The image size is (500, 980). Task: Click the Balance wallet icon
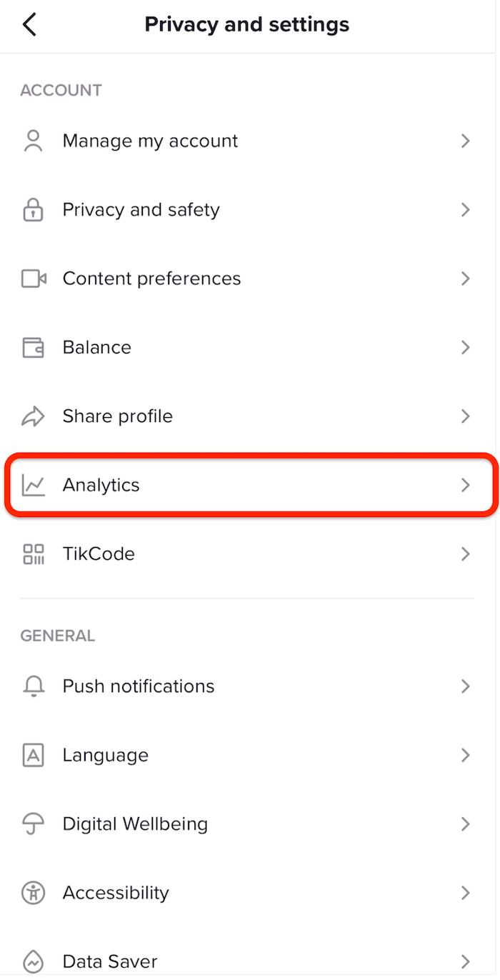(x=34, y=348)
